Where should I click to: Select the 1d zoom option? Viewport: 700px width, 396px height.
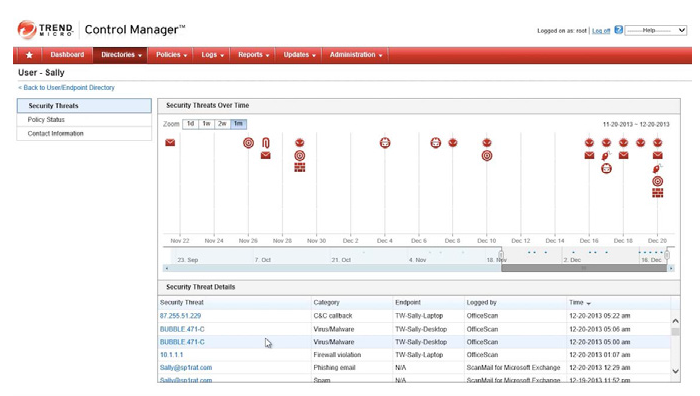pos(191,124)
